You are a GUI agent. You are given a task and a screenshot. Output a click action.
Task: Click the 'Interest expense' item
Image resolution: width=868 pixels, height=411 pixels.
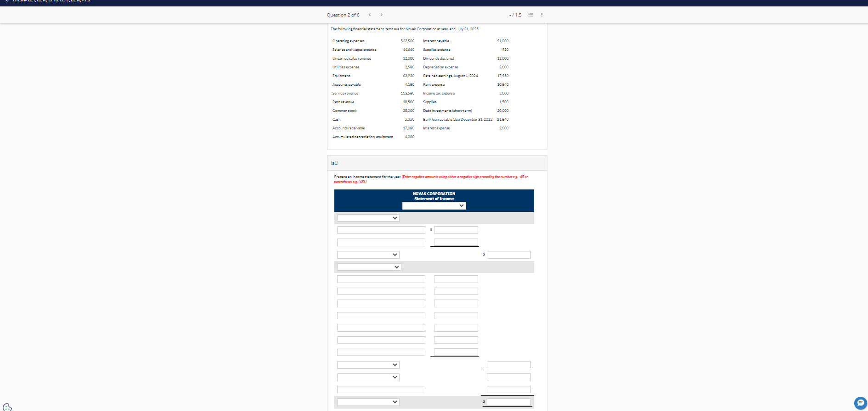437,128
